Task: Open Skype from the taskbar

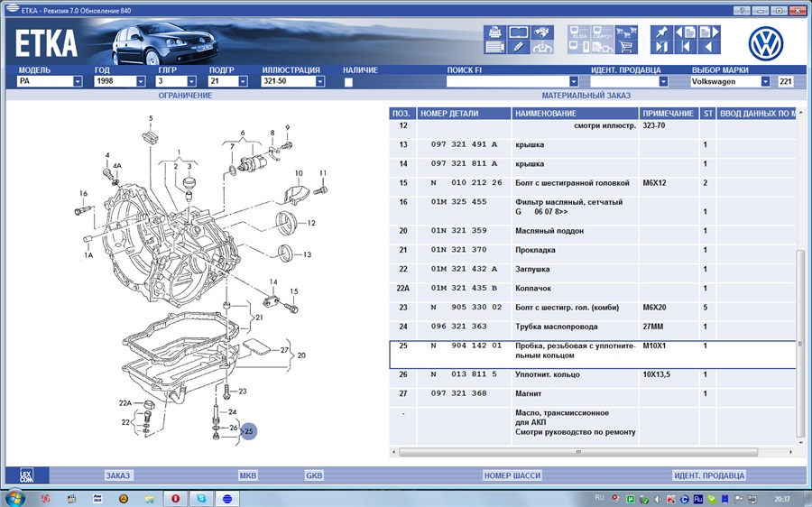Action: coord(201,498)
